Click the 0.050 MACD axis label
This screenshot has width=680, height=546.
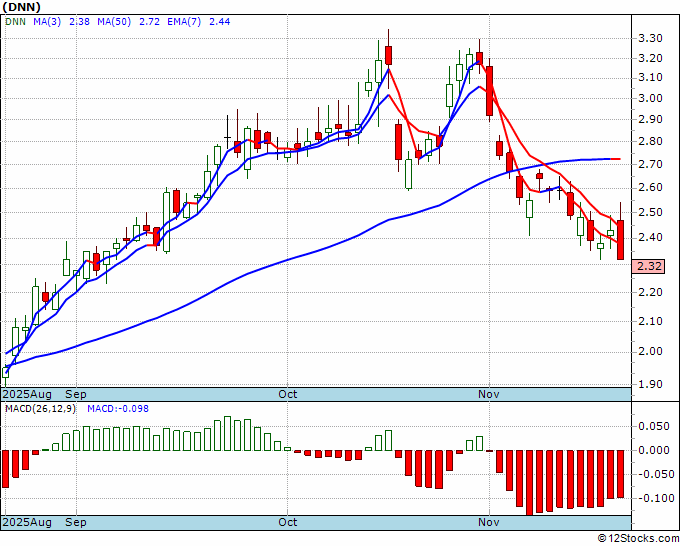[x=654, y=426]
